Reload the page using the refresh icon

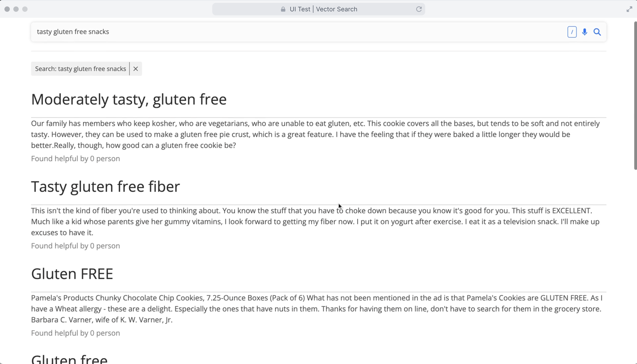419,9
